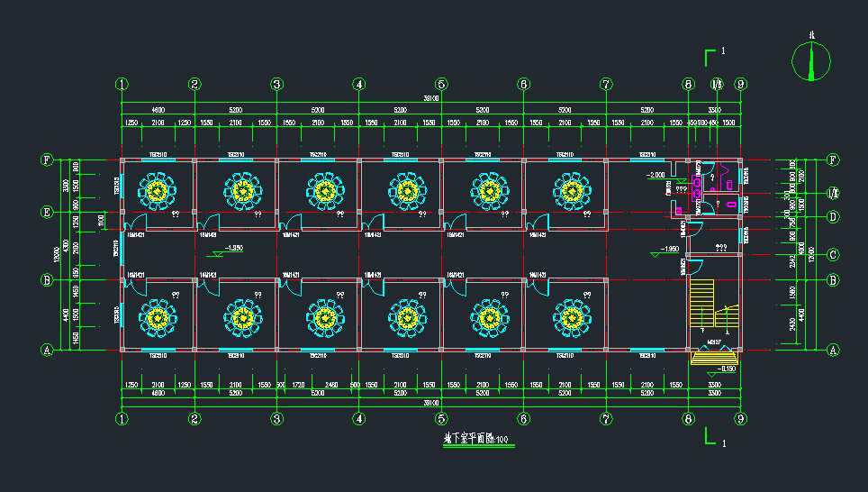Select axis bubble B on the right side
Viewport: 868px width, 492px height.
click(x=833, y=280)
